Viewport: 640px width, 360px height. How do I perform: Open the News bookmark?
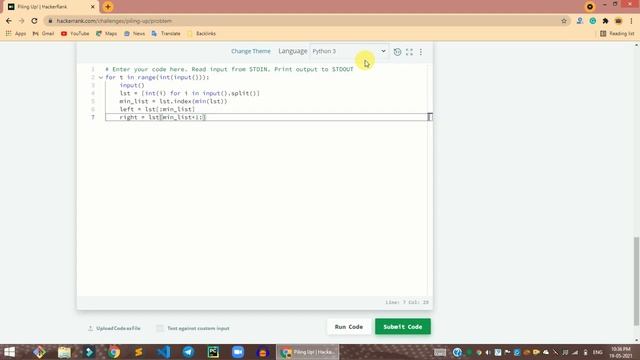pyautogui.click(x=134, y=33)
